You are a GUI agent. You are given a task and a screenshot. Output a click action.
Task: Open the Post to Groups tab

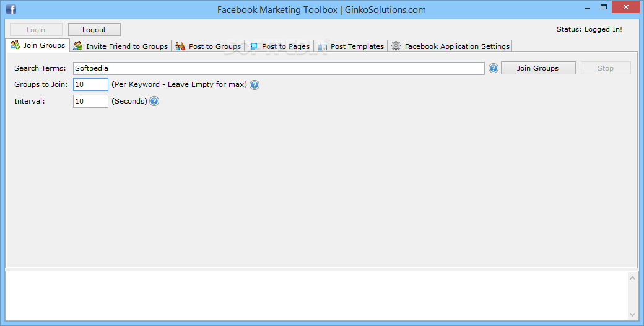[209, 46]
